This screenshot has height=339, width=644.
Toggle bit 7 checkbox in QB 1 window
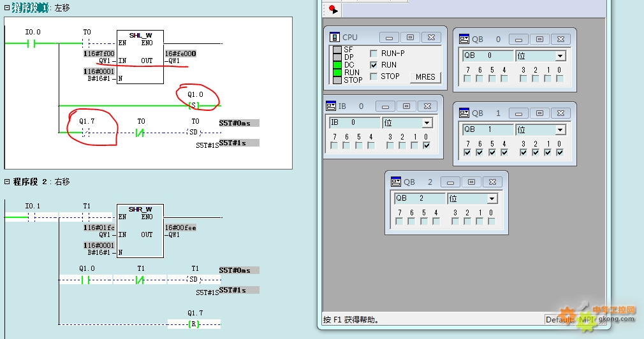467,152
